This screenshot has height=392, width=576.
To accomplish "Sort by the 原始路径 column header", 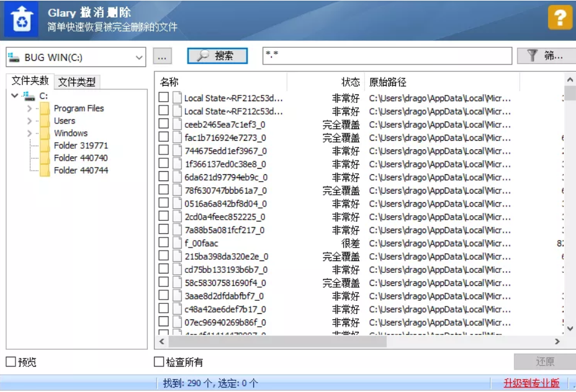I will (x=442, y=82).
